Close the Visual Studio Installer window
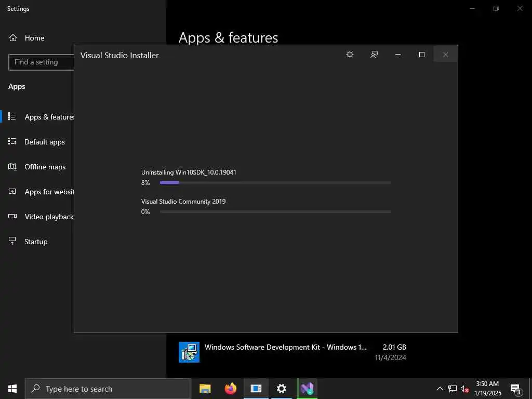 pos(445,55)
